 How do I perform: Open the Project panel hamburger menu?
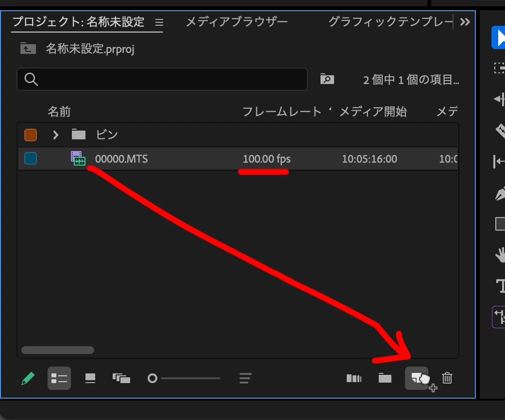click(x=159, y=22)
